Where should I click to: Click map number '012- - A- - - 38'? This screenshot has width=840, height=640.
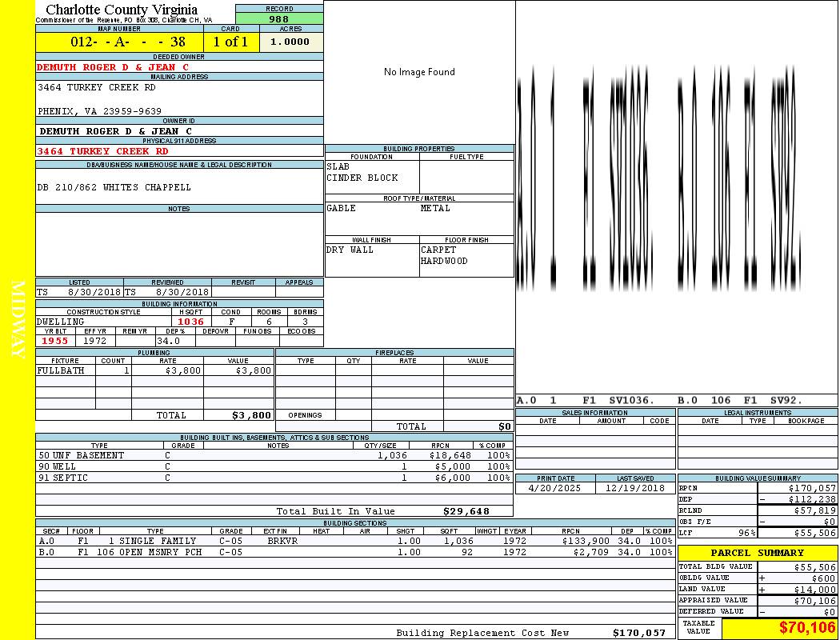[x=128, y=42]
